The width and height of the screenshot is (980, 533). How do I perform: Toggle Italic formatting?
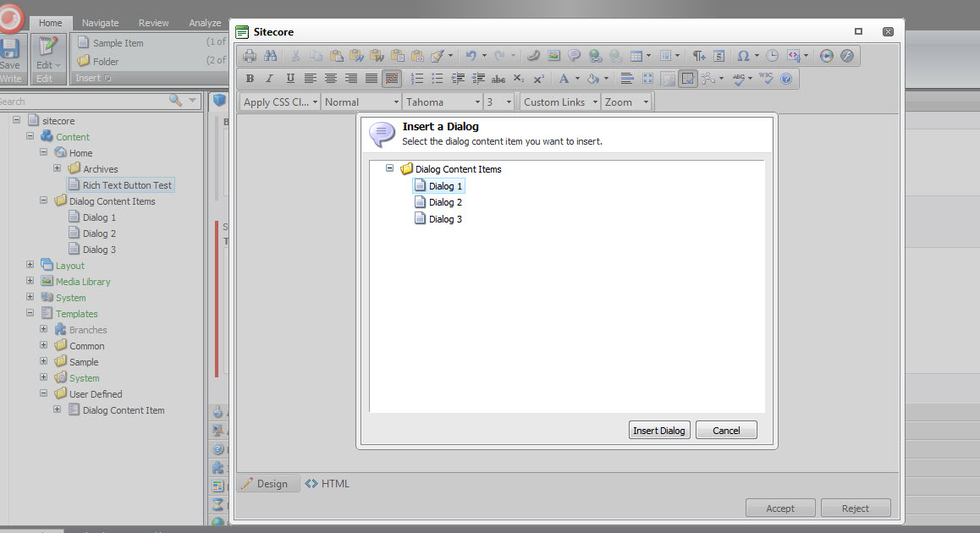[270, 79]
